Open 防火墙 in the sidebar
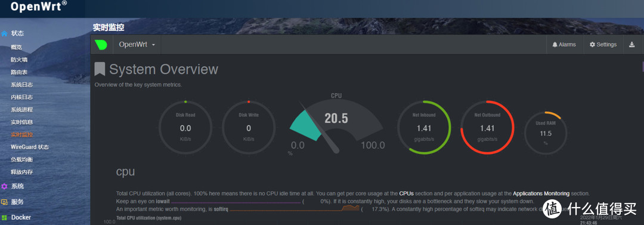 (19, 60)
